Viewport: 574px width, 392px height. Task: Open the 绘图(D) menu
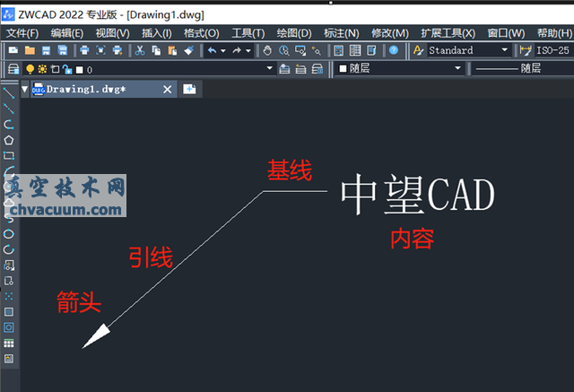294,32
